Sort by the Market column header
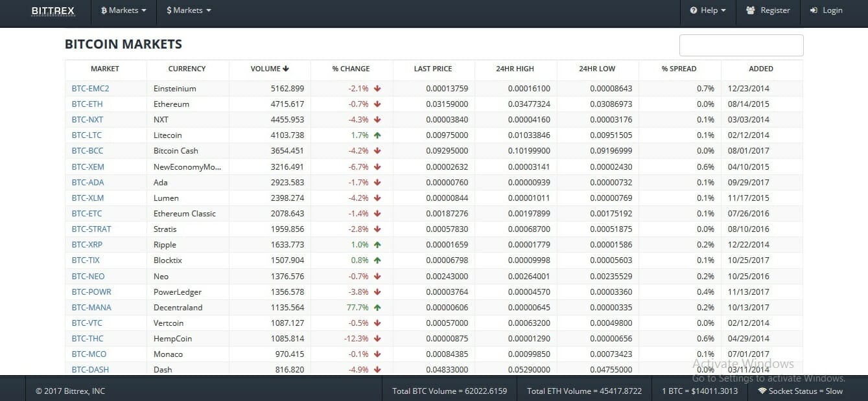The image size is (868, 401). 105,69
